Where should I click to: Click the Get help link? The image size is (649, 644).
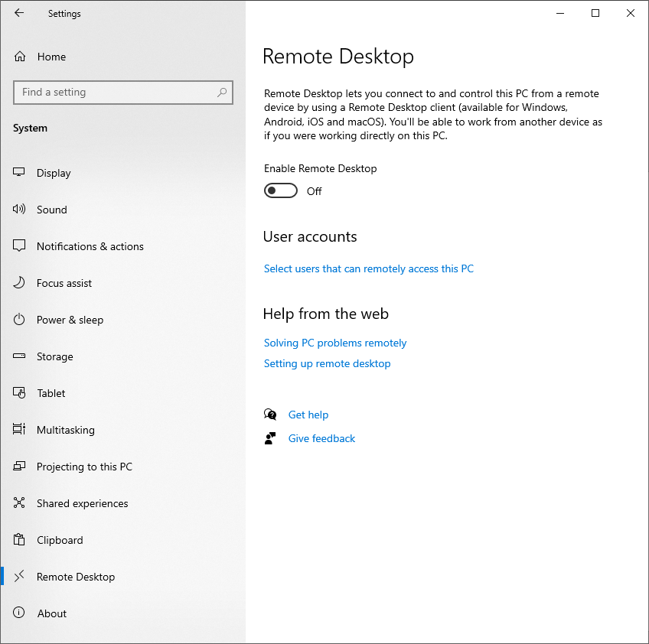(308, 415)
